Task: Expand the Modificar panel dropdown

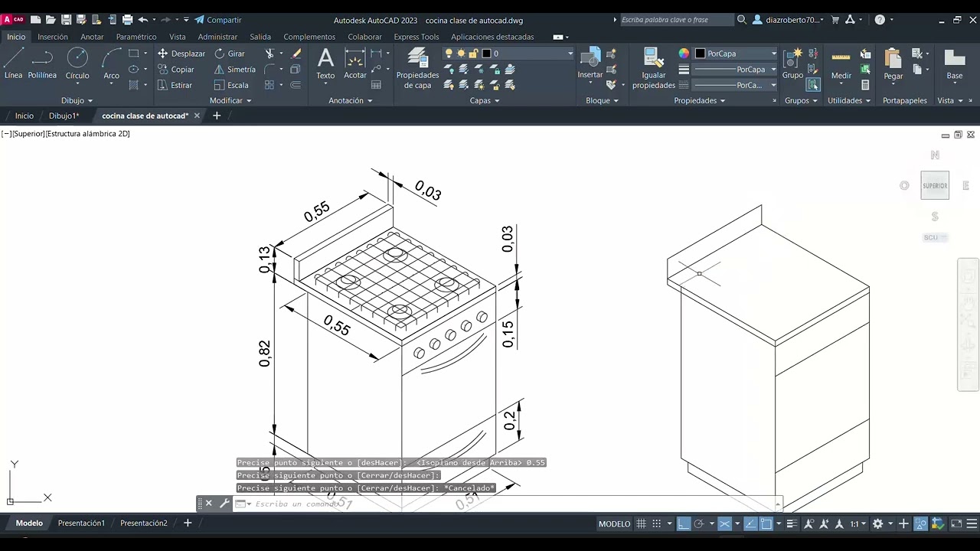Action: 230,100
